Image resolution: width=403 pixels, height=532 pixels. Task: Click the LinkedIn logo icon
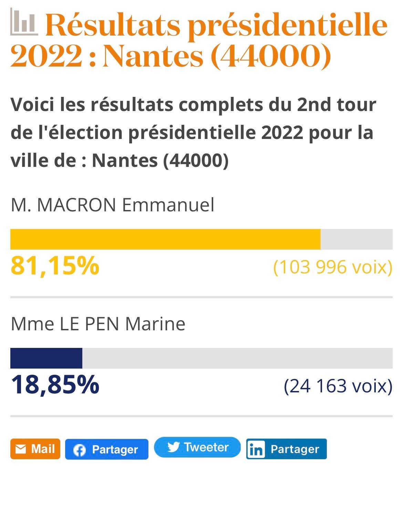tap(256, 450)
